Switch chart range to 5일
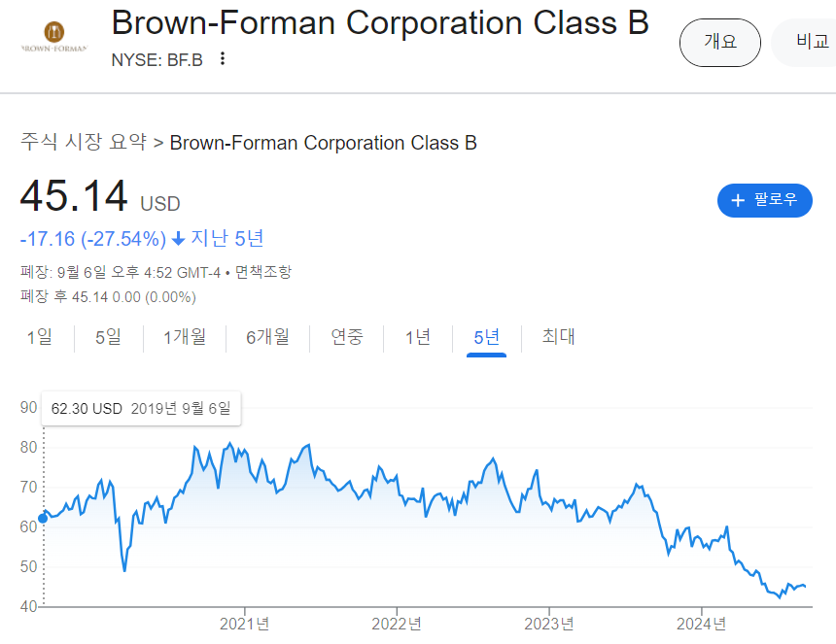The image size is (836, 644). (x=108, y=337)
